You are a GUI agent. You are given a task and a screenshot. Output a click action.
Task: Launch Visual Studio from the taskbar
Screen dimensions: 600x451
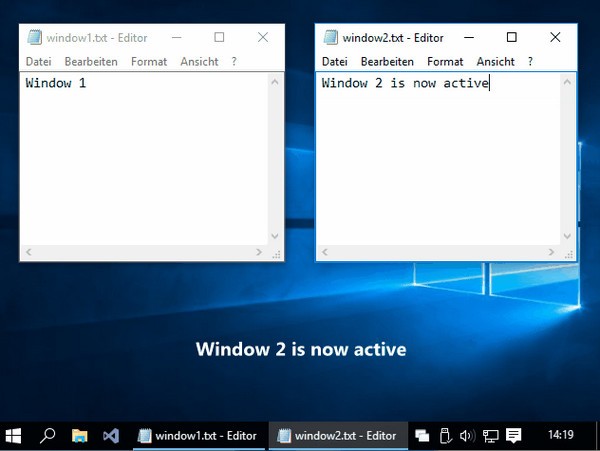pyautogui.click(x=112, y=435)
